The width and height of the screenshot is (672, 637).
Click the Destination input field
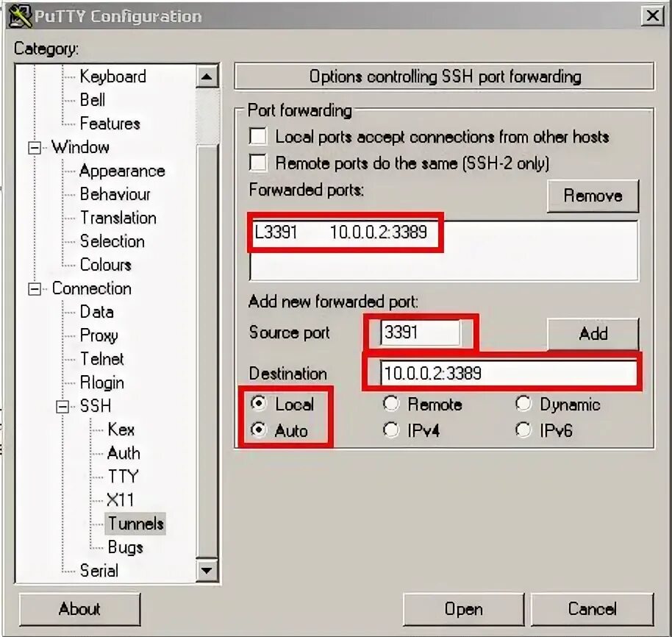[x=508, y=373]
